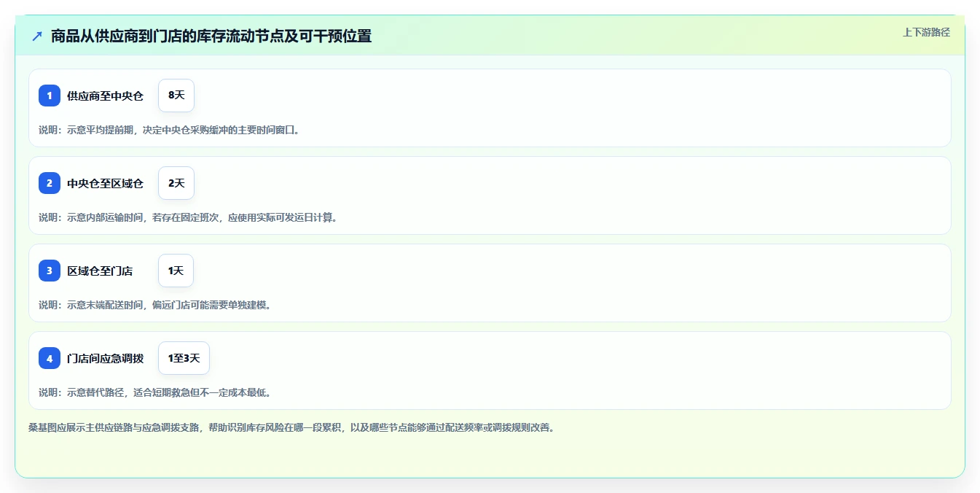Click the 1至3天 duration chip
980x493 pixels.
184,358
